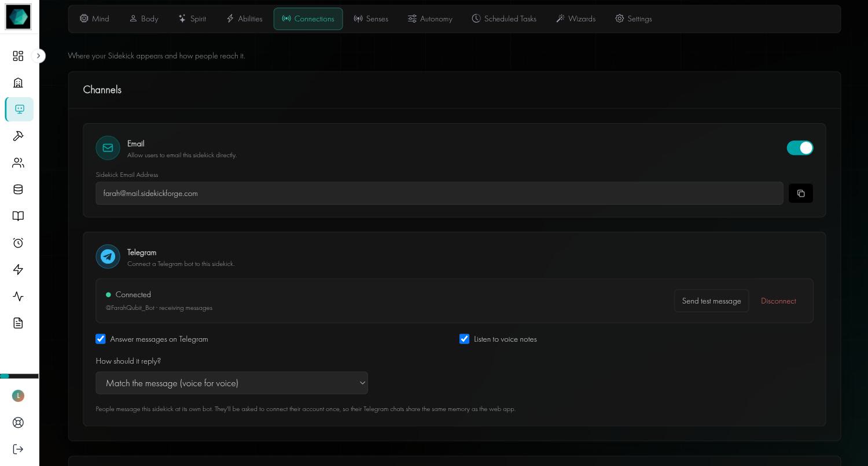The image size is (868, 466).
Task: Click the user avatar in sidebar
Action: [x=18, y=395]
